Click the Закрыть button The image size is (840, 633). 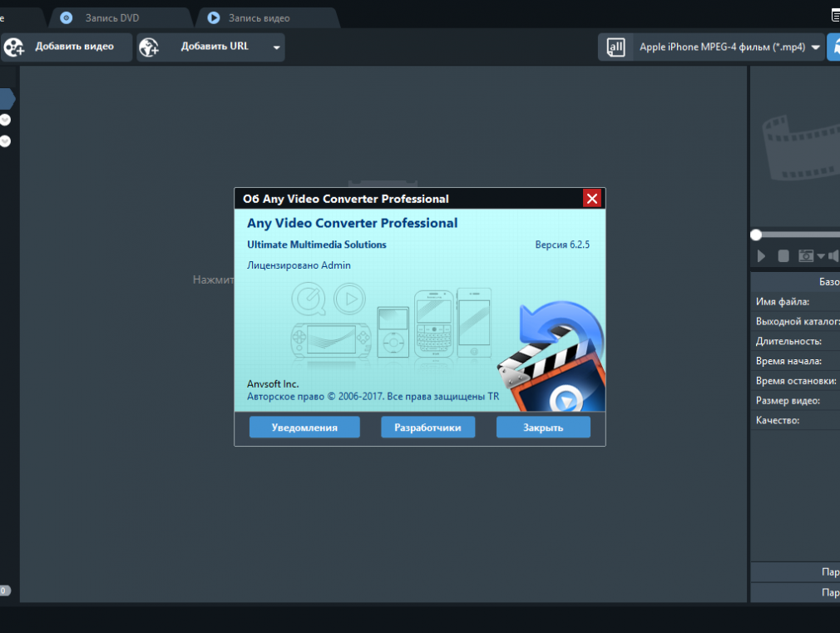coord(543,428)
